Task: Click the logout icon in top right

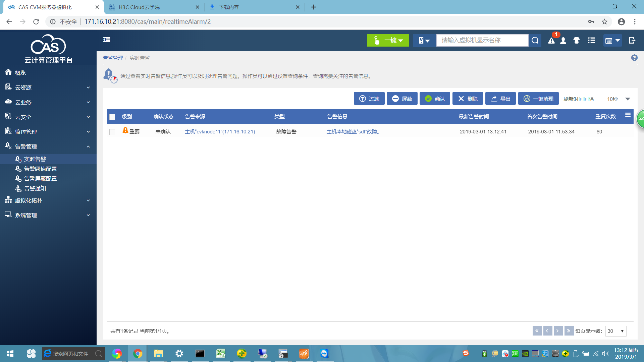Action: 632,41
